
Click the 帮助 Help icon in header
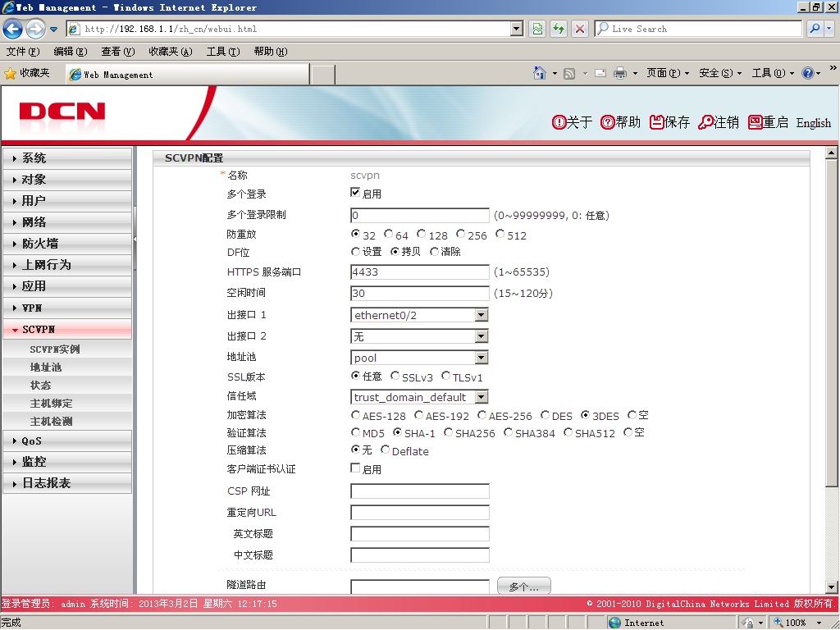click(x=608, y=122)
